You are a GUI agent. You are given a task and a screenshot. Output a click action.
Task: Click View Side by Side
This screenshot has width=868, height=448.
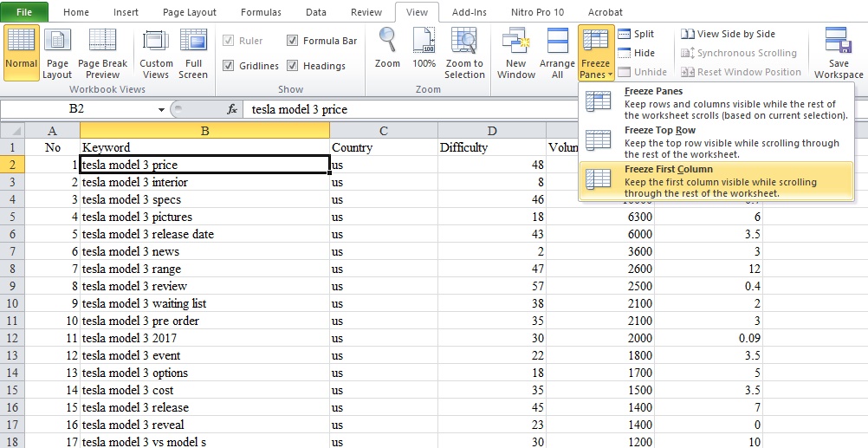[x=728, y=34]
